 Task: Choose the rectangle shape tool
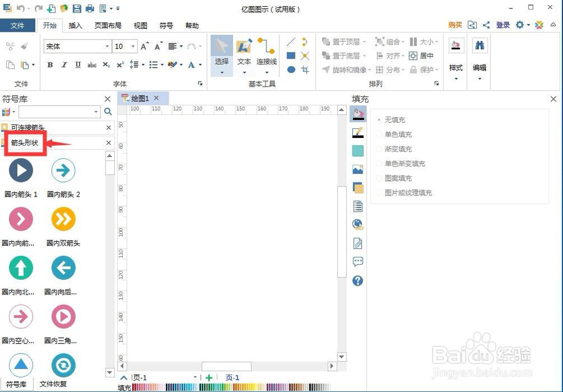(x=291, y=56)
